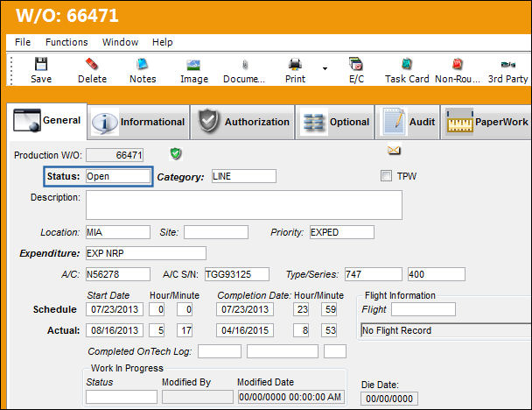532x410 pixels.
Task: Click the Task Card icon
Action: tap(407, 64)
